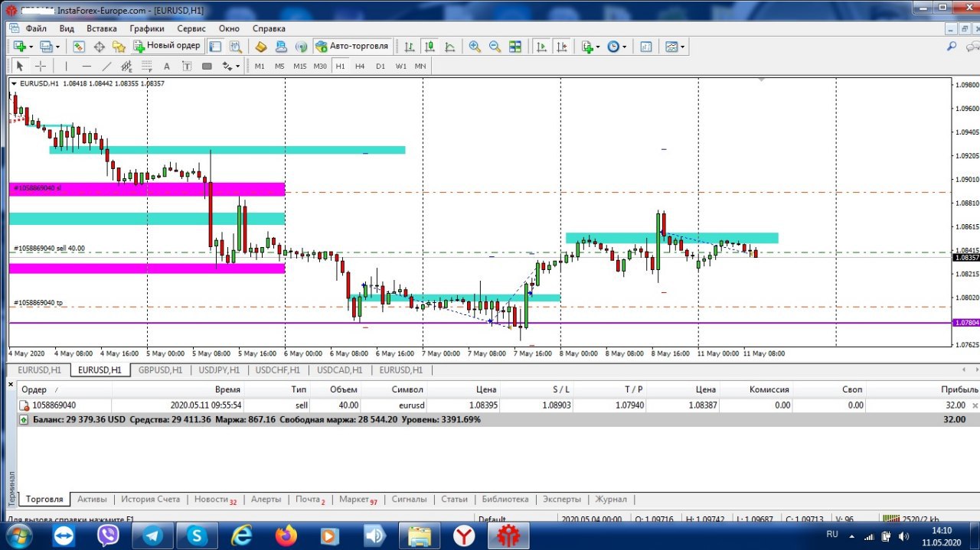Select the M15 timeframe
Viewport: 980px width, 550px height.
pyautogui.click(x=300, y=66)
